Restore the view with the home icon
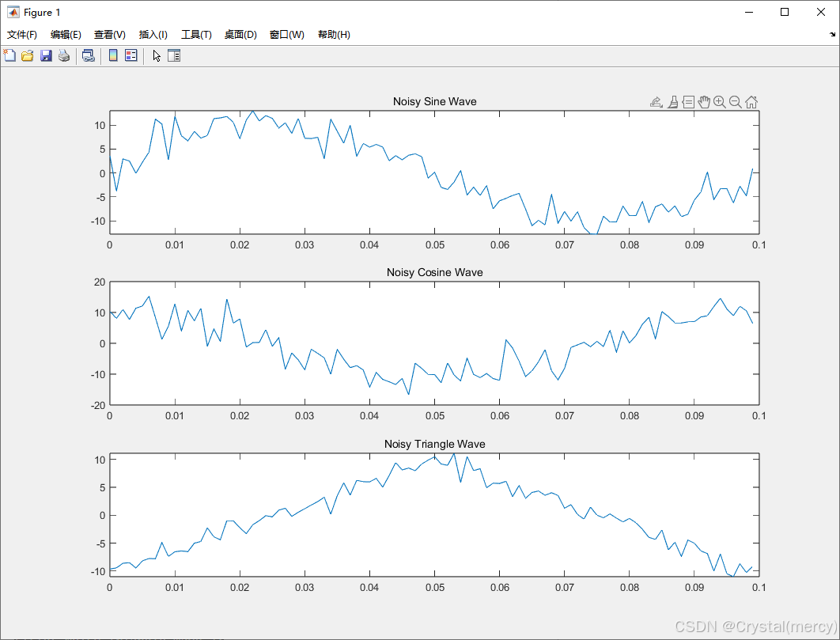This screenshot has height=640, width=840. (x=751, y=102)
